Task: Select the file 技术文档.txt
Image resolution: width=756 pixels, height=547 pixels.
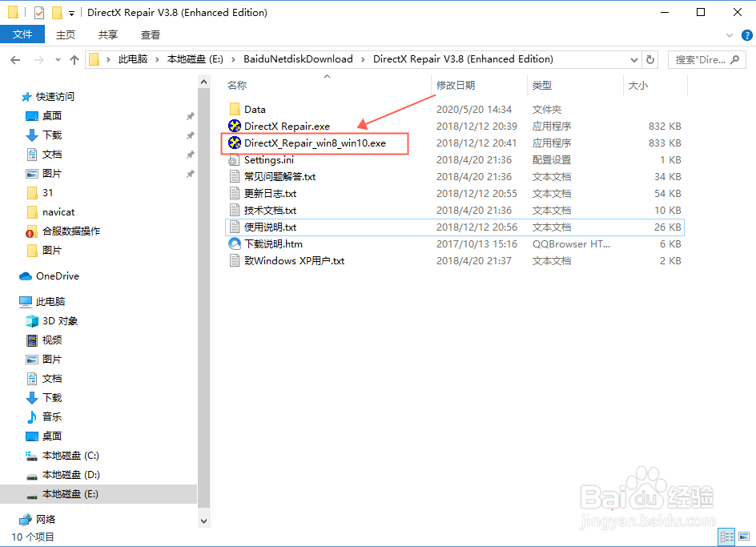Action: coord(271,211)
